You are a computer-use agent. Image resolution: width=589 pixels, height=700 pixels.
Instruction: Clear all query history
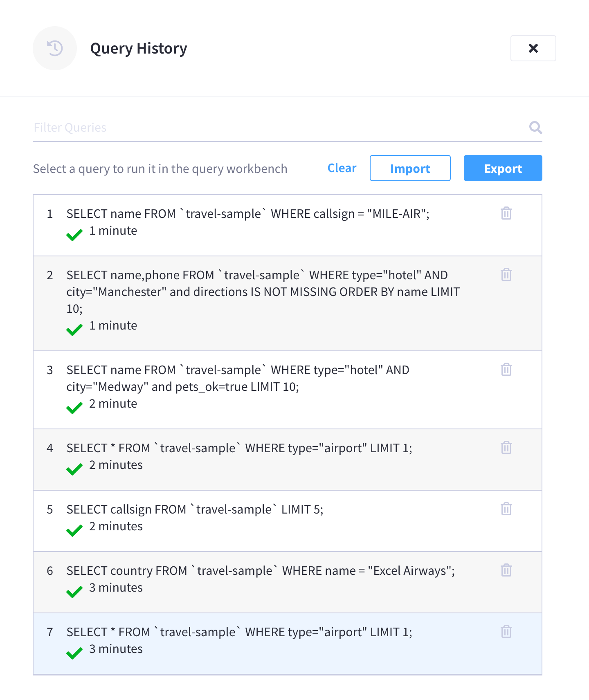342,168
